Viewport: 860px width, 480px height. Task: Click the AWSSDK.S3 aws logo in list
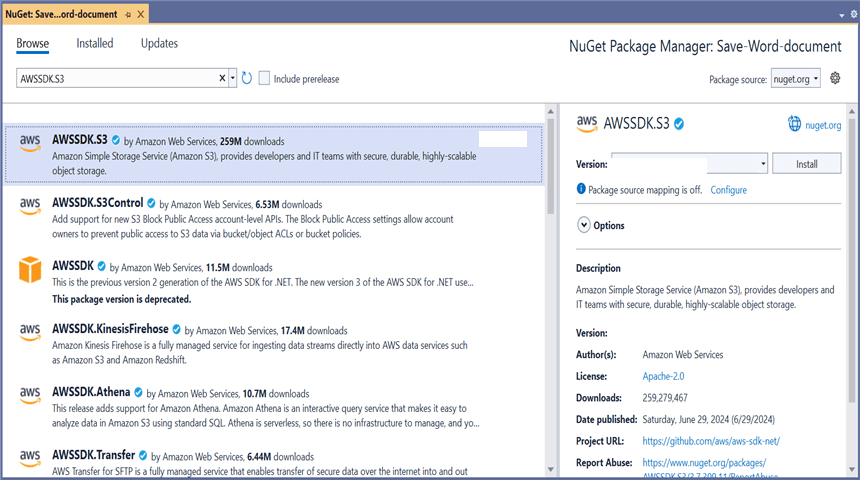[30, 143]
